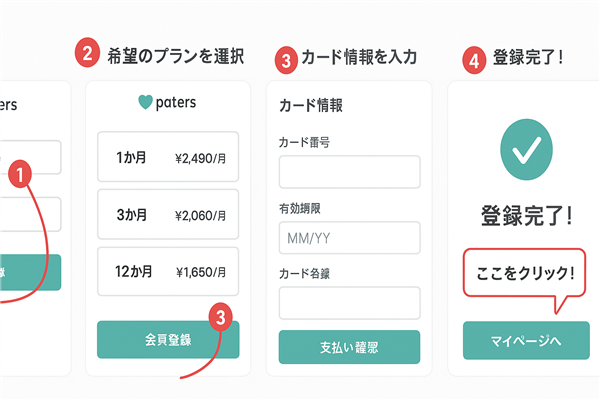Image resolution: width=600 pixels, height=400 pixels.
Task: Click the red step 4 badge
Action: (x=476, y=58)
